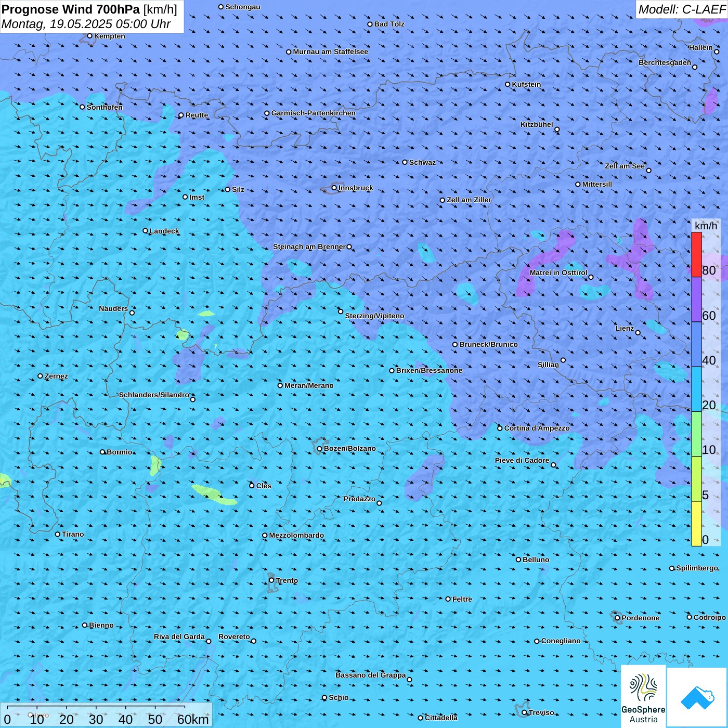Click the 'Codroipo' label
This screenshot has height=728, width=728.
click(710, 617)
